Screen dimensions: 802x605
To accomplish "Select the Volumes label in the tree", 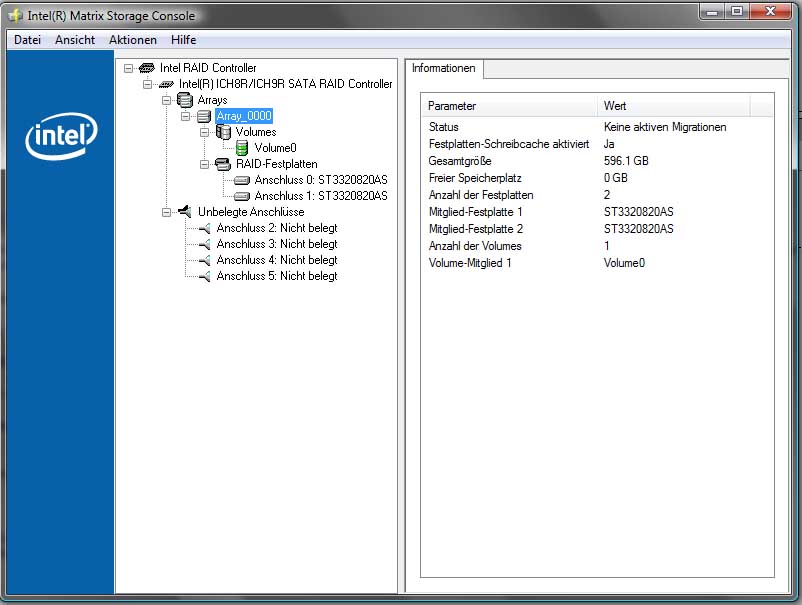I will coord(256,132).
